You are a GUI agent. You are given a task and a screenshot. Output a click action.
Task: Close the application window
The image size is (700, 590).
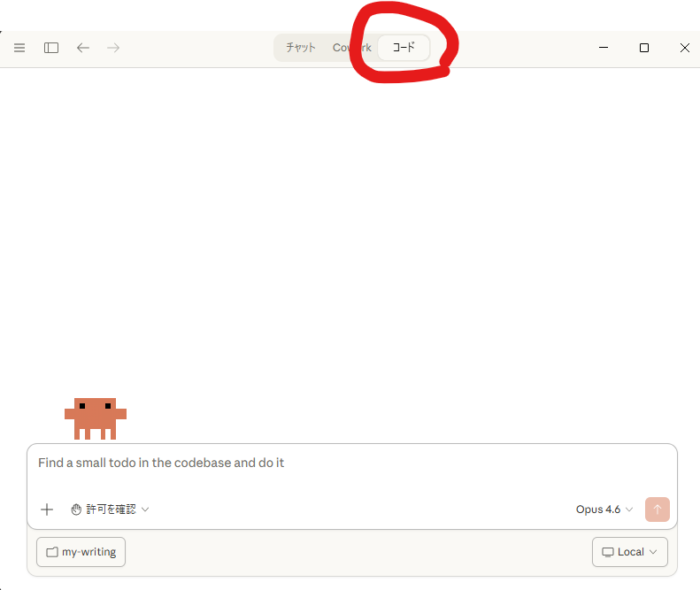click(x=684, y=48)
